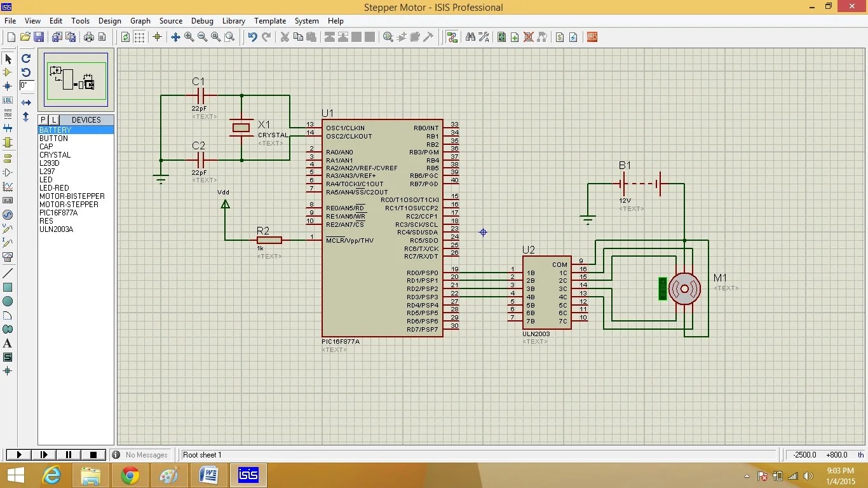Click the ARES netlist transfer icon

point(592,37)
